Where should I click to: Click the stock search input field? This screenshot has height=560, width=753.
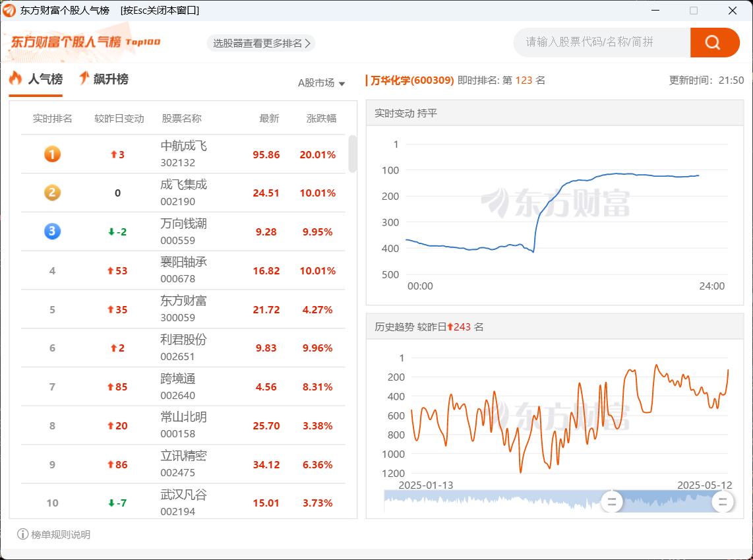click(x=602, y=42)
